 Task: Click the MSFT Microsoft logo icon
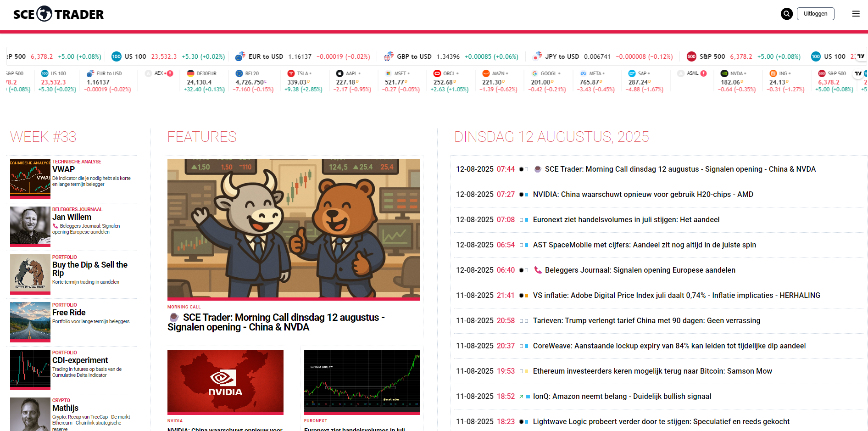pyautogui.click(x=389, y=73)
